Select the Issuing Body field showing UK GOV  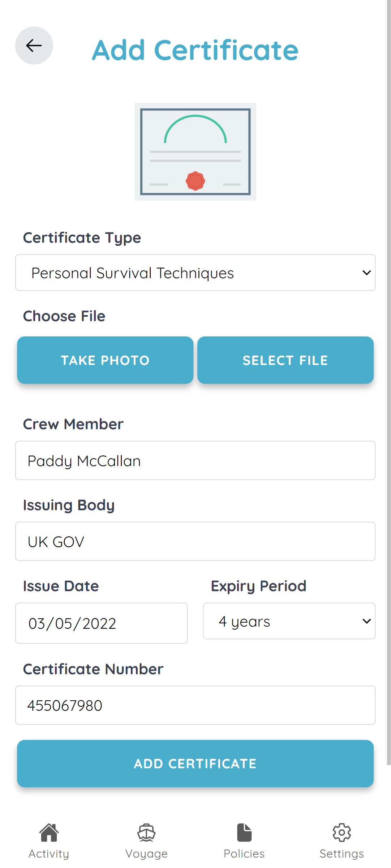coord(195,541)
